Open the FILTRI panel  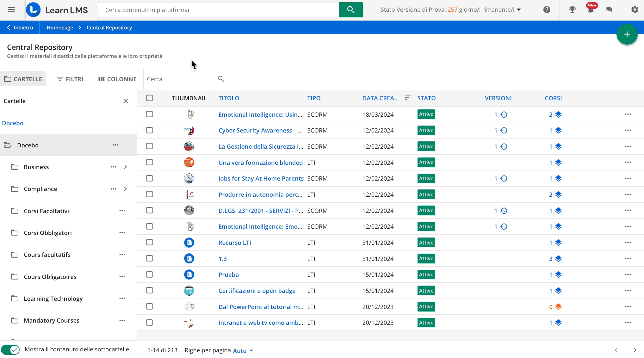[70, 79]
